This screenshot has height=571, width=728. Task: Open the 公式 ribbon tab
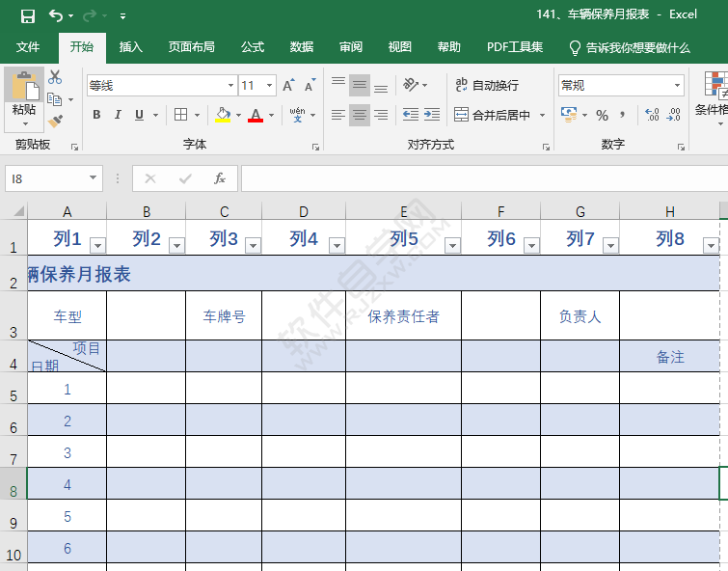pyautogui.click(x=252, y=47)
